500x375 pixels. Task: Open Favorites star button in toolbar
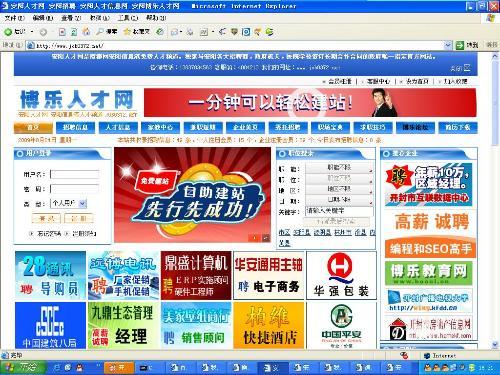[137, 32]
